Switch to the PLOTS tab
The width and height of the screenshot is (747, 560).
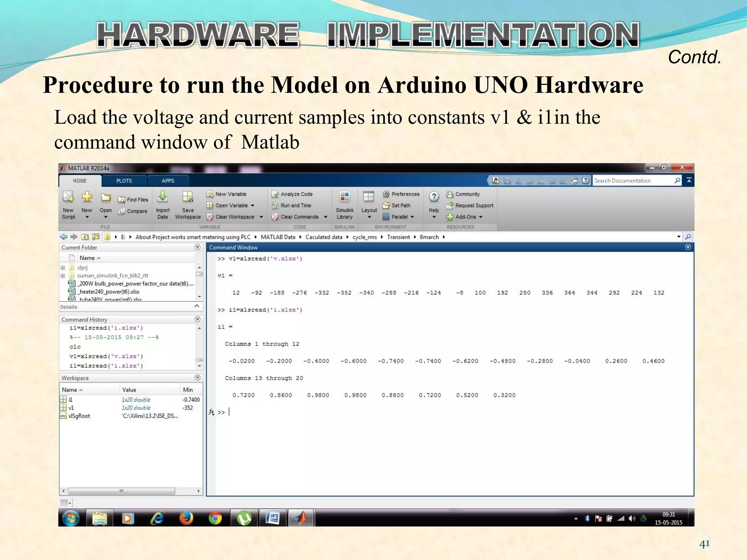pos(124,181)
